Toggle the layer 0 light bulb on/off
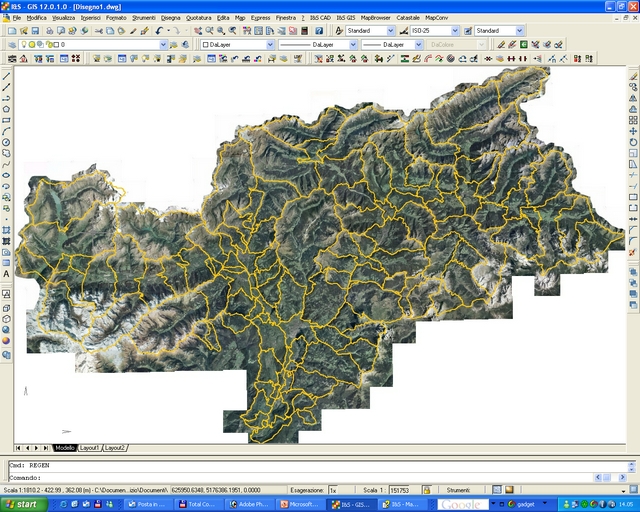640x512 pixels. pyautogui.click(x=25, y=45)
